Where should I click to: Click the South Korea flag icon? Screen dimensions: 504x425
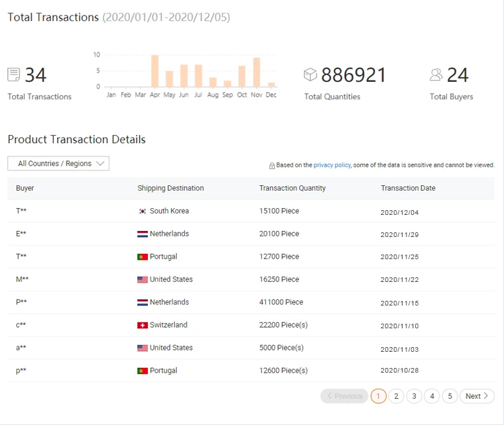(142, 211)
